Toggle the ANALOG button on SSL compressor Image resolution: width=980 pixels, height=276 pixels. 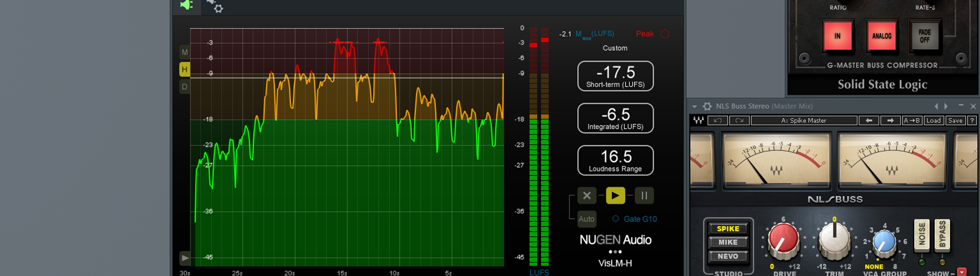click(881, 36)
